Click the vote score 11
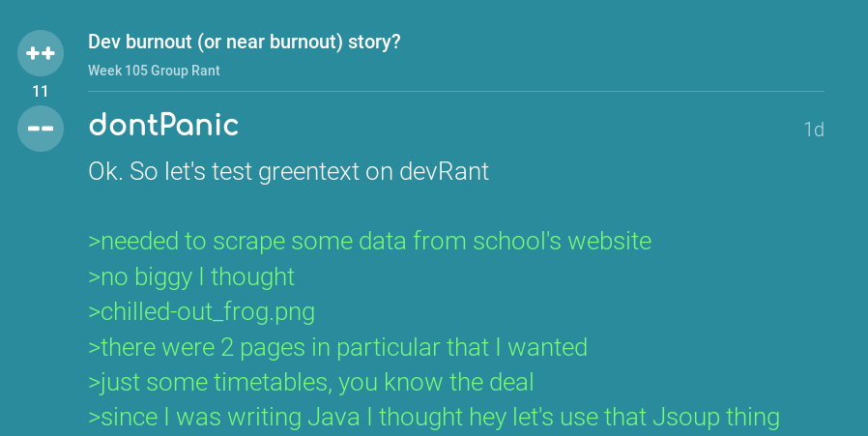This screenshot has width=868, height=436. pos(41,92)
